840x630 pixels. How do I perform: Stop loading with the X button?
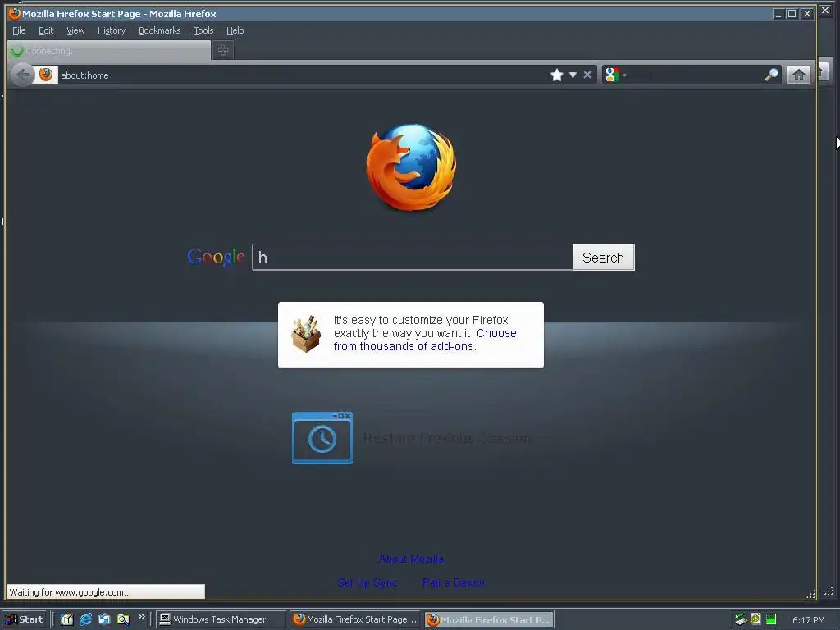587,75
